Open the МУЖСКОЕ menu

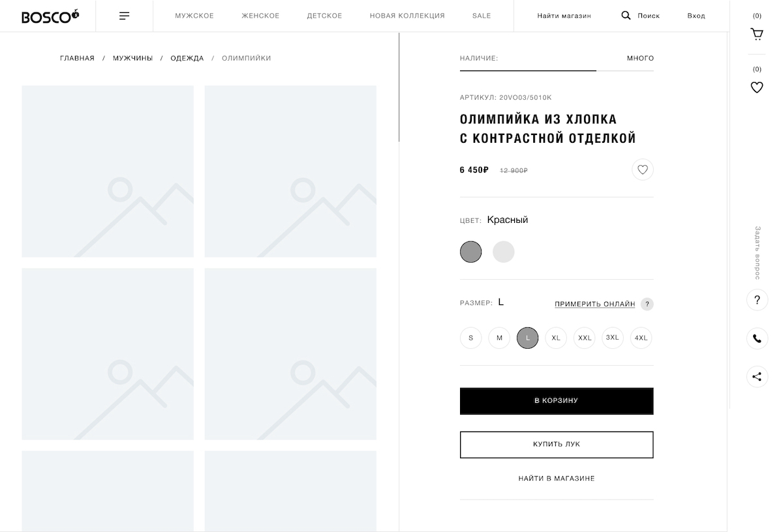(194, 16)
